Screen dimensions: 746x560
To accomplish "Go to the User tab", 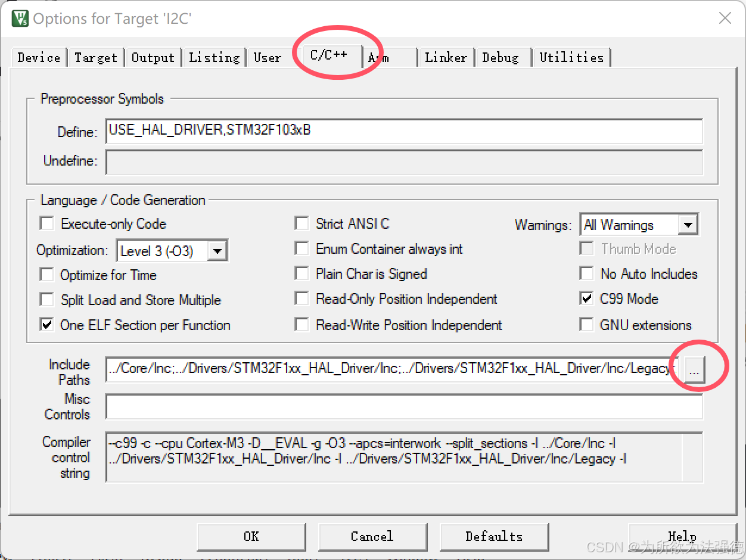I will [x=268, y=57].
